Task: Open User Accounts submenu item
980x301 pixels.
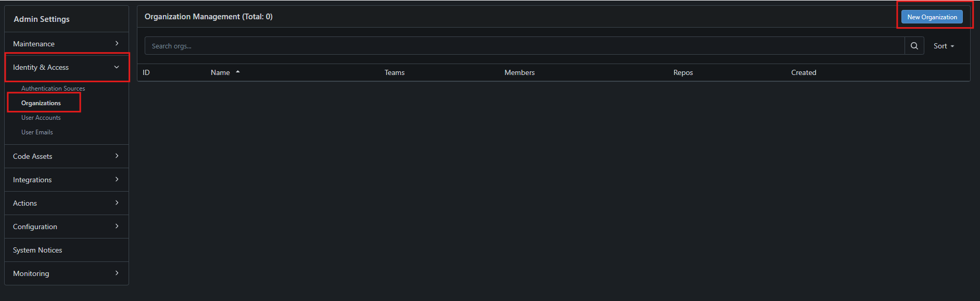Action: click(41, 118)
